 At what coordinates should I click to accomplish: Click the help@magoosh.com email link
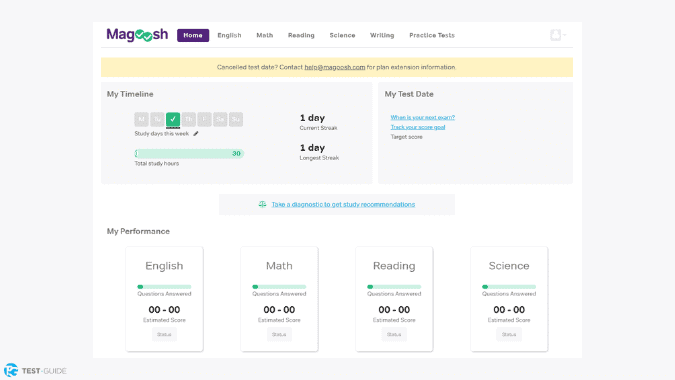click(334, 67)
